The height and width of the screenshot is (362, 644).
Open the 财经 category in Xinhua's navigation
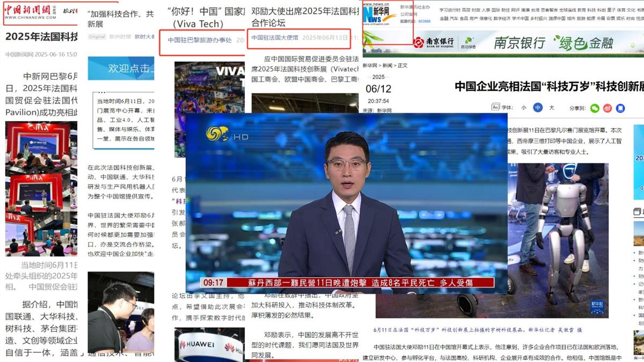pos(506,10)
